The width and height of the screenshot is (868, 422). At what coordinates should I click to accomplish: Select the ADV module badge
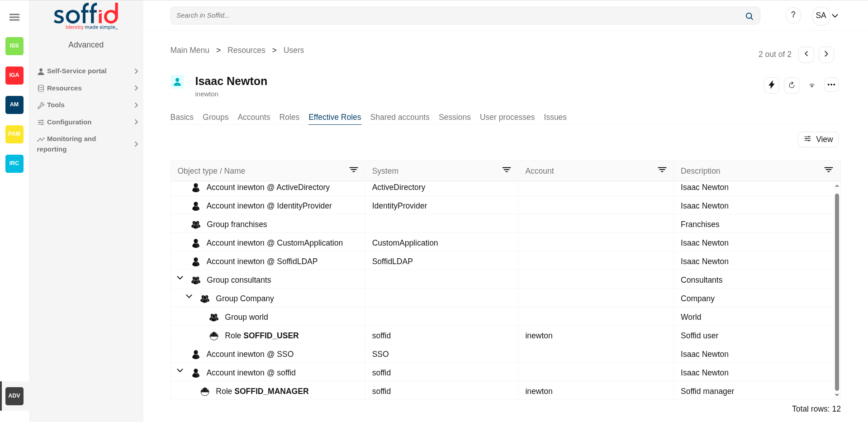coord(14,396)
